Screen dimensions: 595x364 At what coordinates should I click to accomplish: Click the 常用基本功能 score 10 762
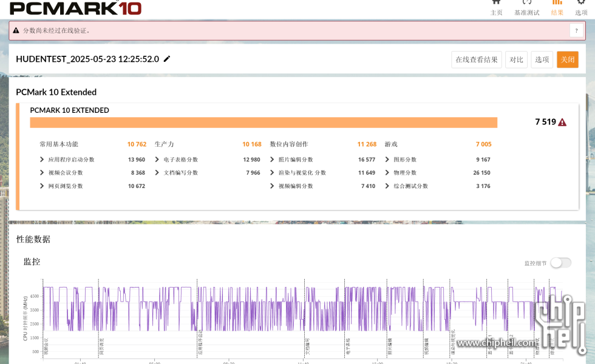(137, 144)
